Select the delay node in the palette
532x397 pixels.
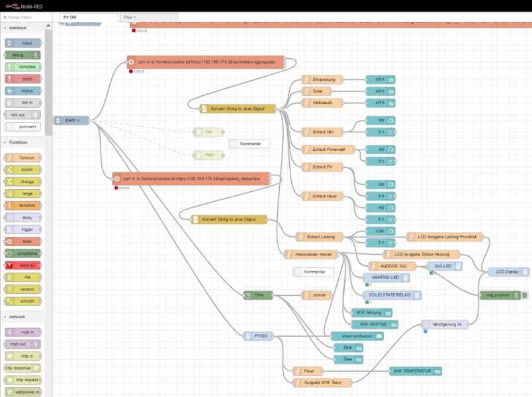pos(22,218)
